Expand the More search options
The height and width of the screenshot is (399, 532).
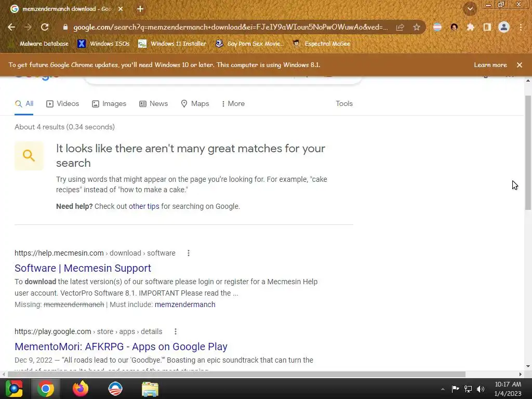click(x=233, y=104)
